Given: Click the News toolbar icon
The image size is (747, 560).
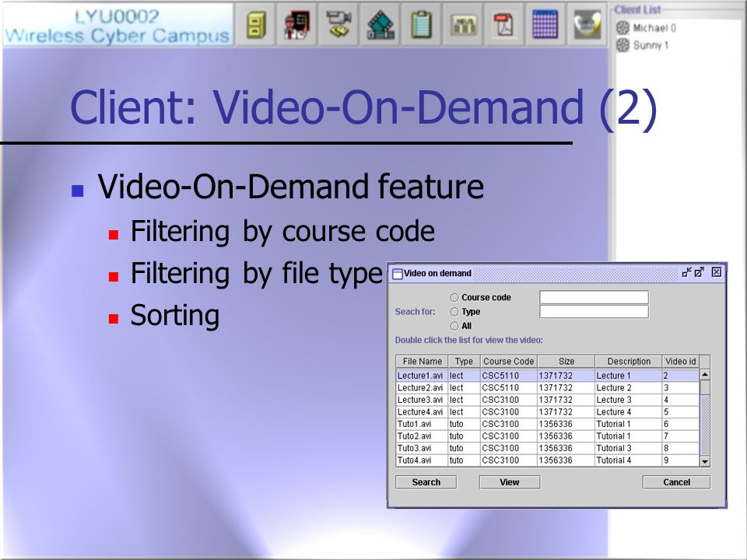Looking at the screenshot, I should pos(464,24).
